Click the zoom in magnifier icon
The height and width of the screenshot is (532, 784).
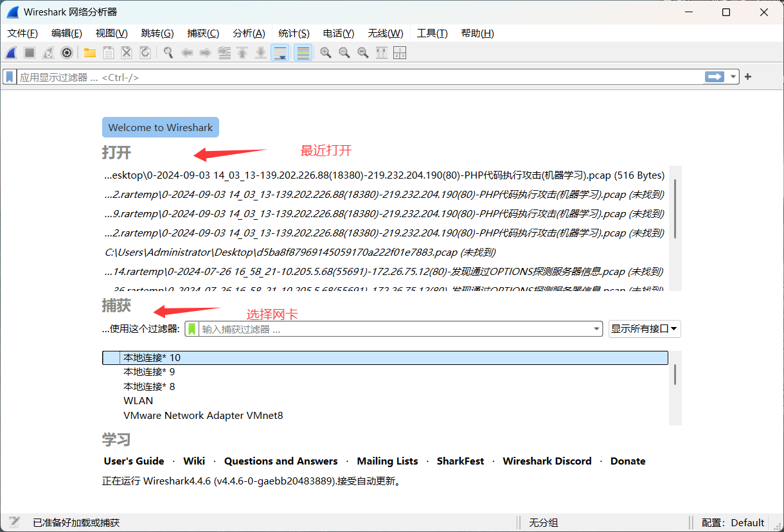[326, 53]
